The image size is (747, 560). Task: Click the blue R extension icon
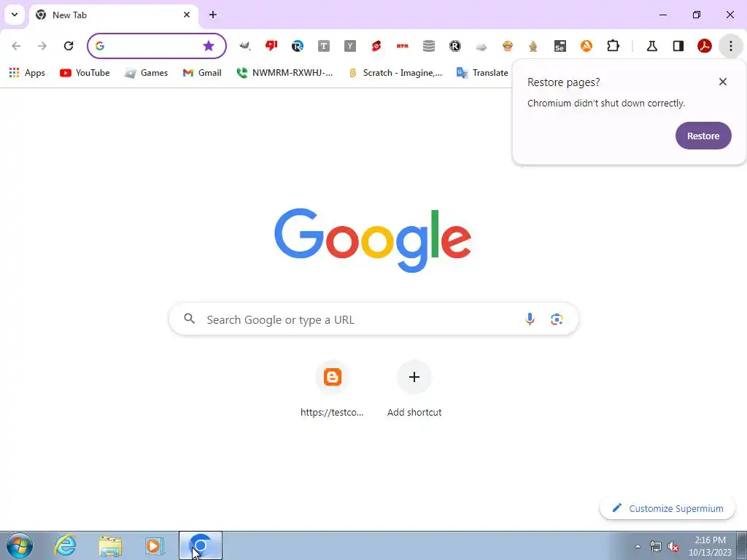(x=298, y=46)
